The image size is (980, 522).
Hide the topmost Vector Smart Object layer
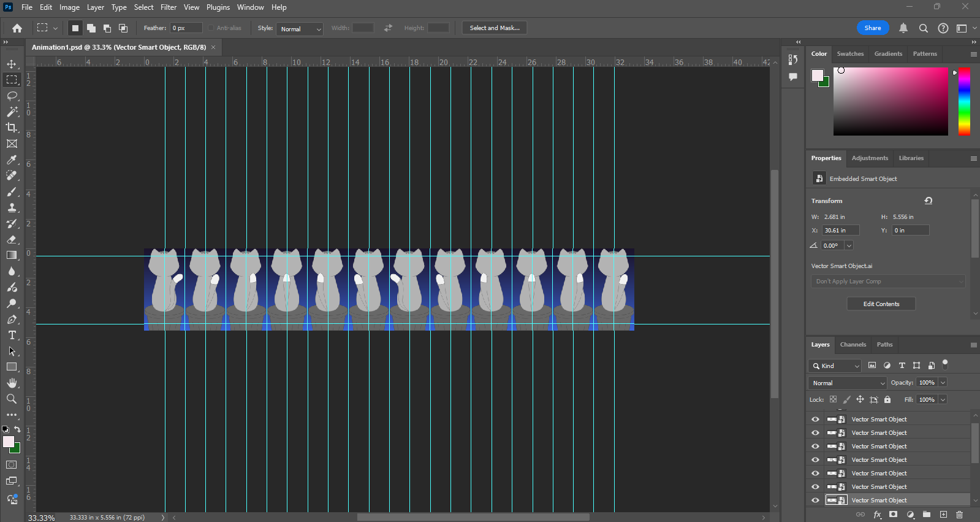click(x=815, y=420)
